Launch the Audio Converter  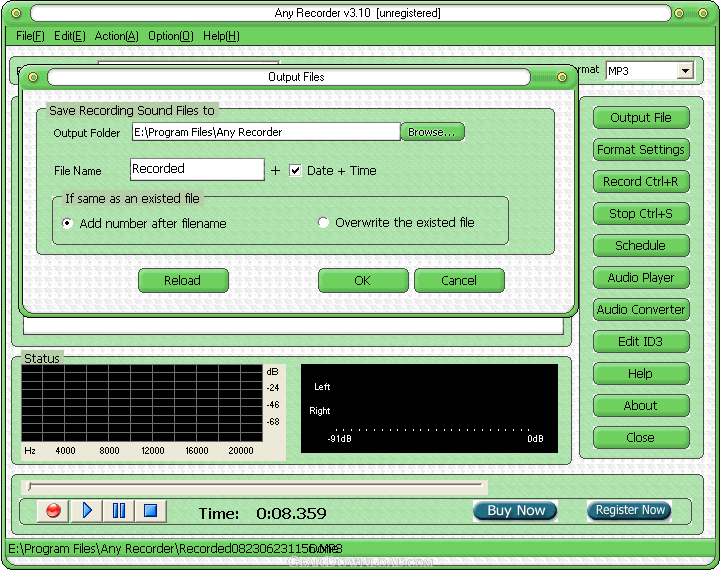point(641,310)
